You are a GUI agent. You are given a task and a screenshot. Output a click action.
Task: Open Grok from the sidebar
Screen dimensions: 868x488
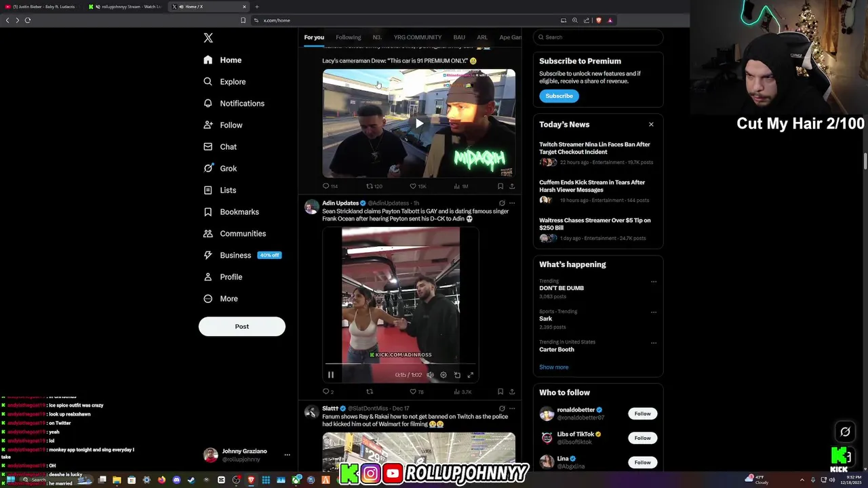pyautogui.click(x=220, y=169)
